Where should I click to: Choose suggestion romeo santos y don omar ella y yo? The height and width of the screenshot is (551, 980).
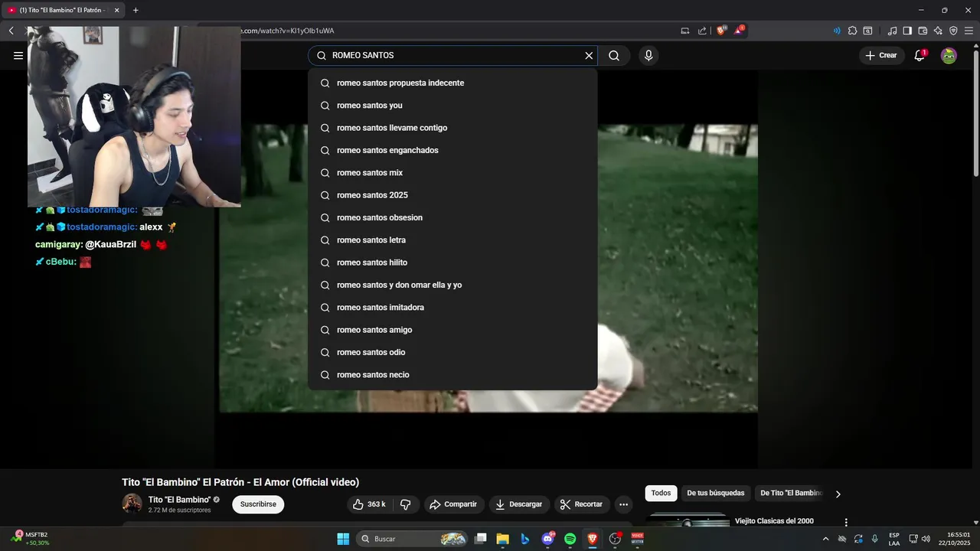point(452,285)
